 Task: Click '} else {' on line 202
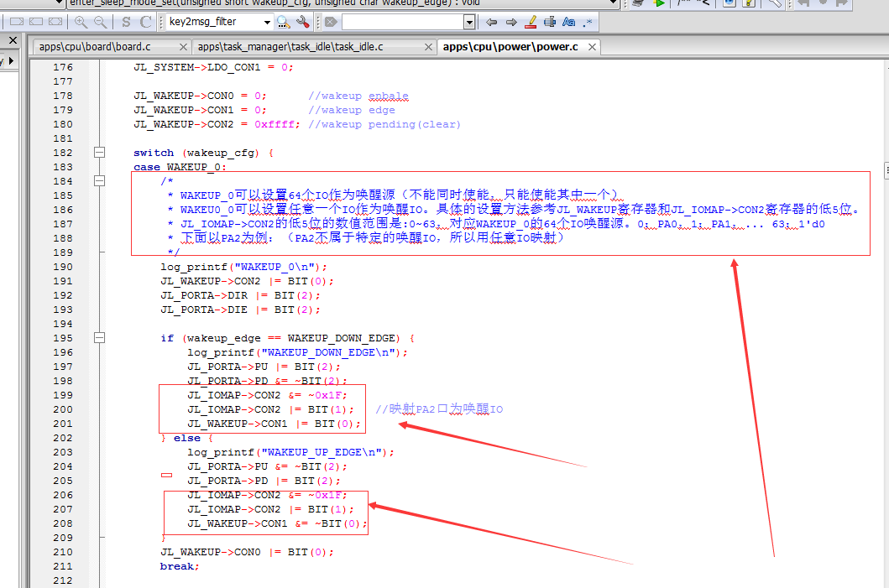tap(186, 438)
